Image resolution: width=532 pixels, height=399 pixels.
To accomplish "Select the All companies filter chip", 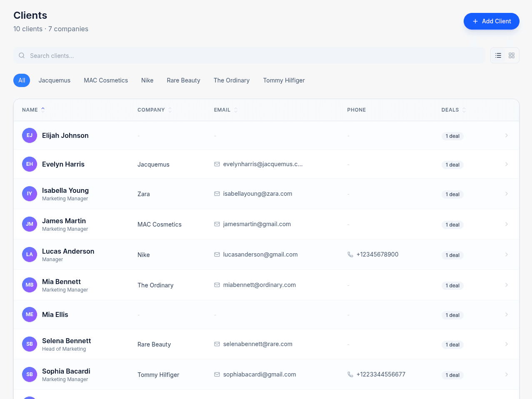I will (x=22, y=80).
